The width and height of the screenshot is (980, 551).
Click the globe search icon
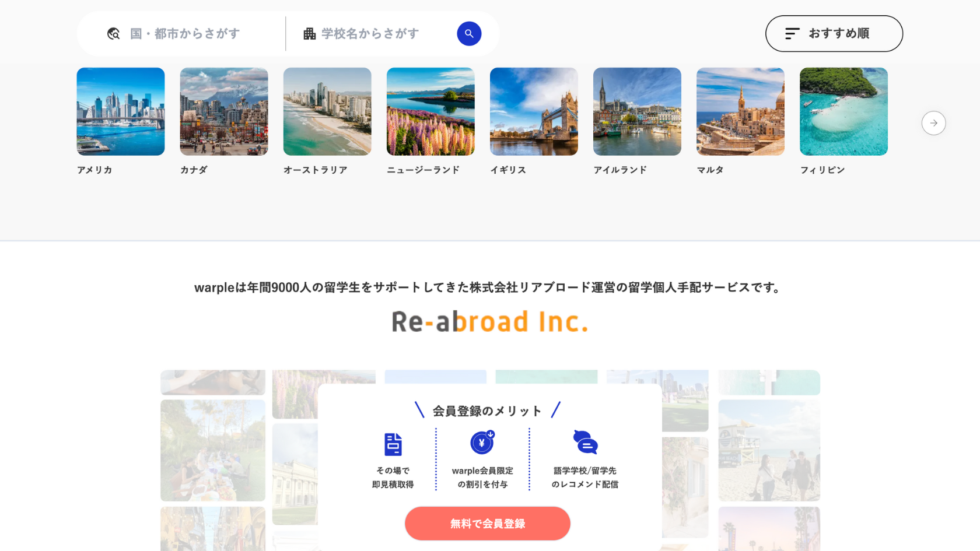coord(114,34)
